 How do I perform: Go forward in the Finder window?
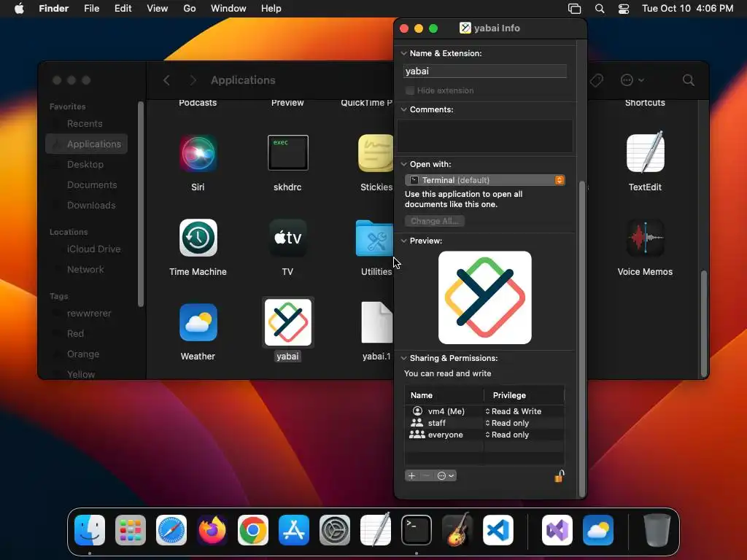(193, 80)
